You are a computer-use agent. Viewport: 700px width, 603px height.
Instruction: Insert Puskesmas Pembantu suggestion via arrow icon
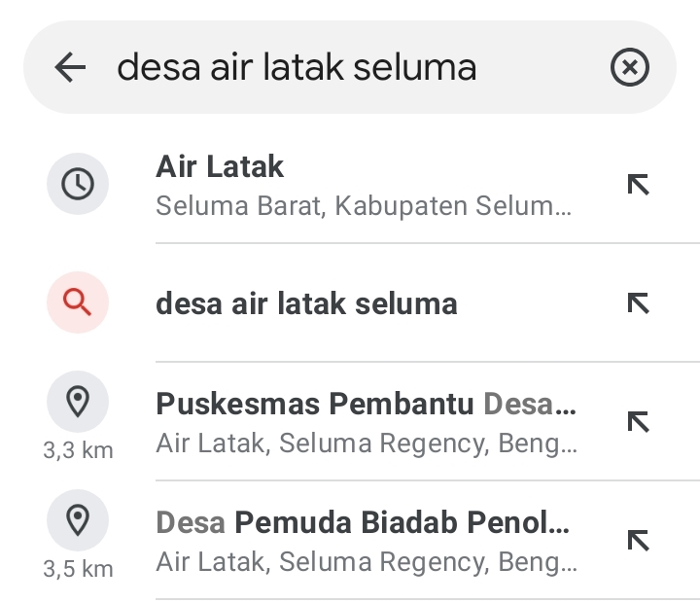(x=639, y=422)
